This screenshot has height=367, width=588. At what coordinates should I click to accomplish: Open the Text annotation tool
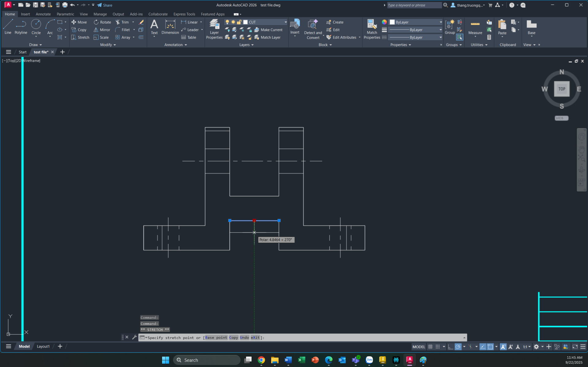click(x=154, y=28)
